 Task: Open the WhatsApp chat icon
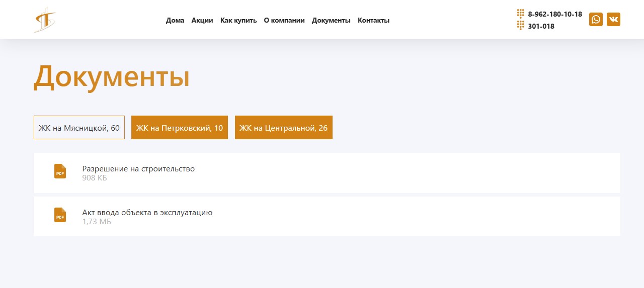pyautogui.click(x=596, y=20)
